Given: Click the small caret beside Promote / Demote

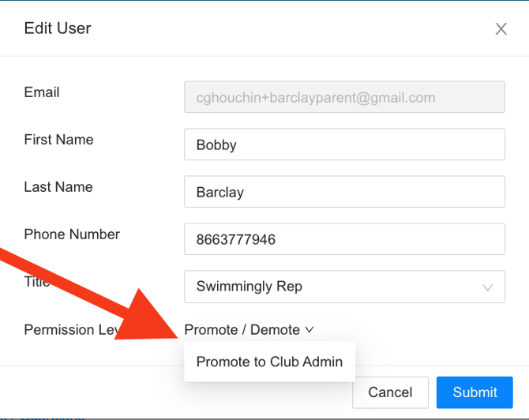Looking at the screenshot, I should pos(310,330).
